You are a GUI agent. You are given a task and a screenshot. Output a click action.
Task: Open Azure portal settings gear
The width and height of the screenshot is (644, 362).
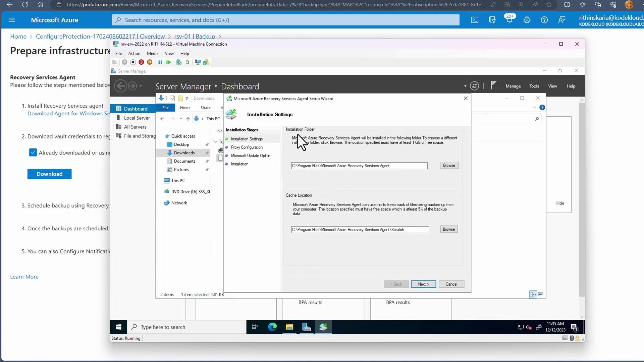(527, 20)
